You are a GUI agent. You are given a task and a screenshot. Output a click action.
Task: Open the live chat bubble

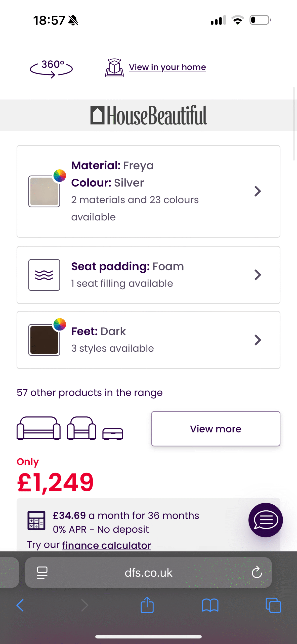265,520
